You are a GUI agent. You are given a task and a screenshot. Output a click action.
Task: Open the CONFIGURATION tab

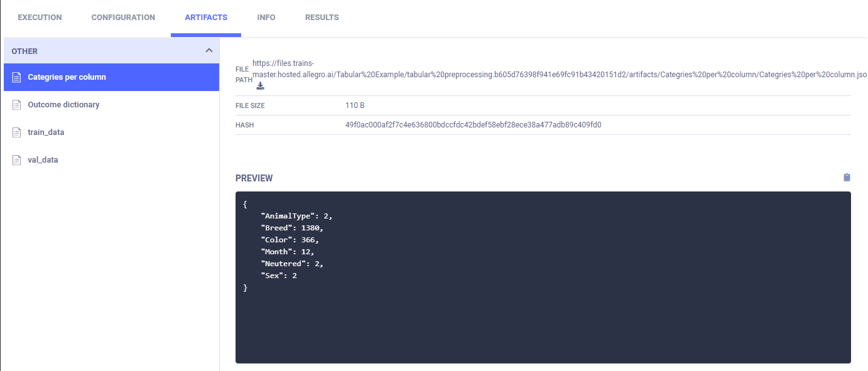123,18
